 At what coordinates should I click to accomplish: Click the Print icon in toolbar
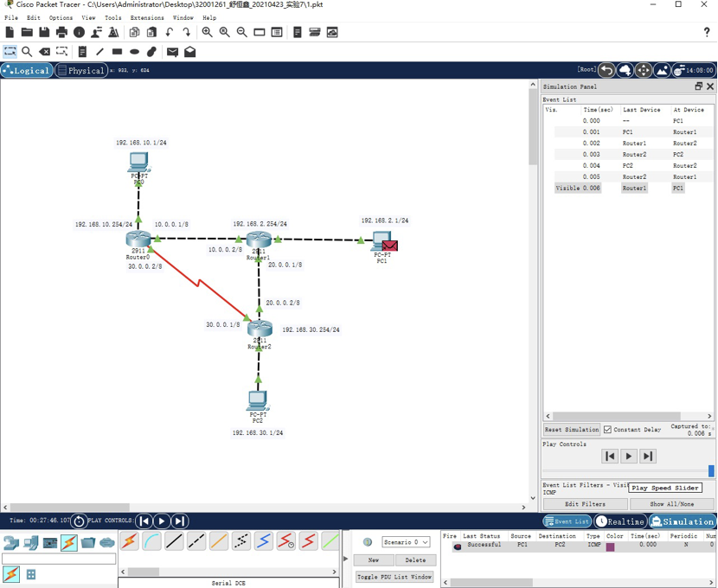click(61, 32)
